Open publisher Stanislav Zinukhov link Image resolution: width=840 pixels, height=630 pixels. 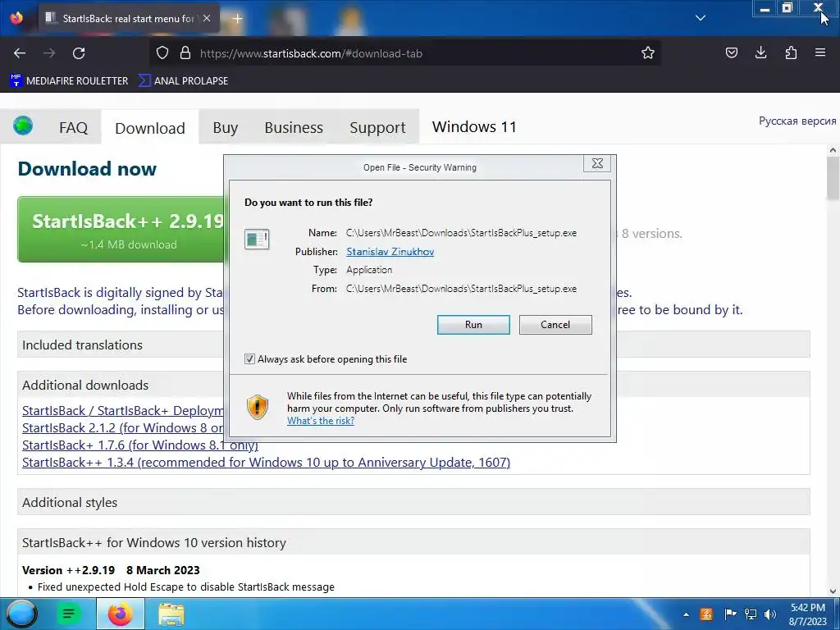[390, 252]
